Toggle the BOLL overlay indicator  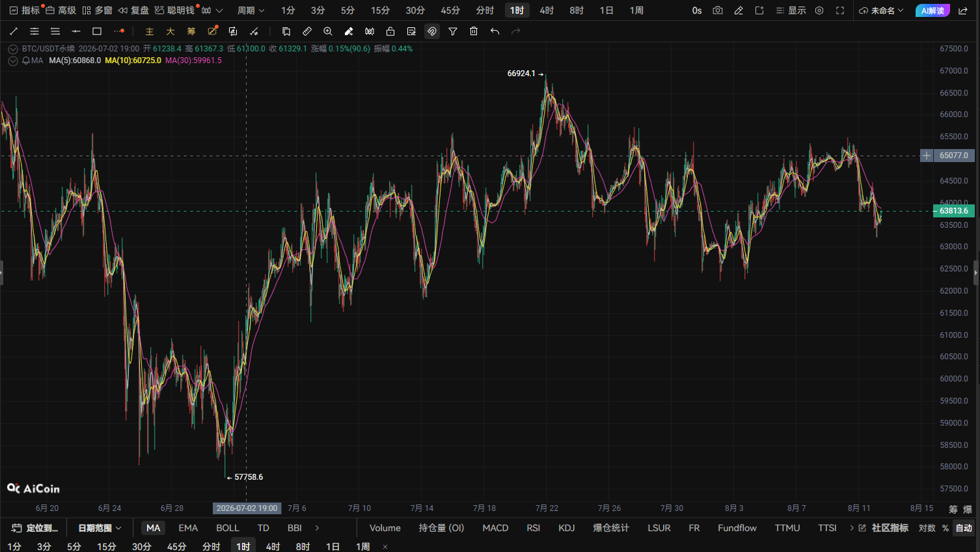coord(228,528)
